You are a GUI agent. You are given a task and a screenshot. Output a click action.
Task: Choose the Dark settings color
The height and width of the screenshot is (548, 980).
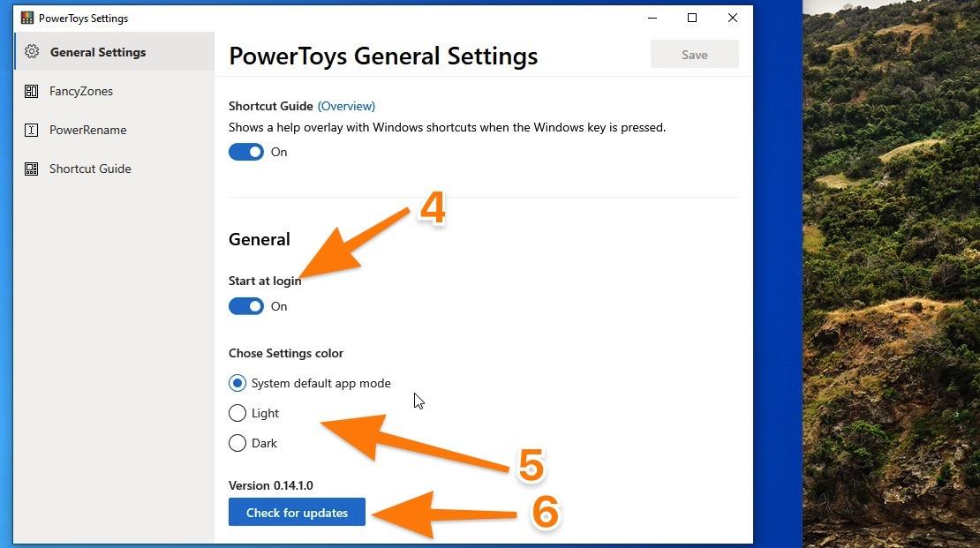click(237, 443)
